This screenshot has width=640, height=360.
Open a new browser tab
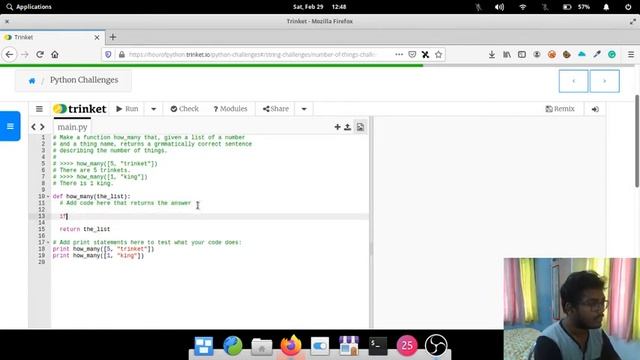(x=113, y=37)
